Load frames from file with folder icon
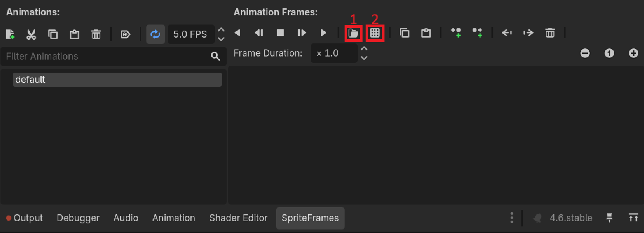 coord(353,33)
